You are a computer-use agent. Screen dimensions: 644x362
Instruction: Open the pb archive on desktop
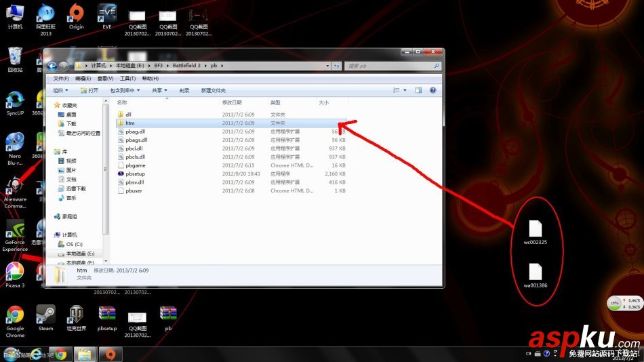click(168, 318)
